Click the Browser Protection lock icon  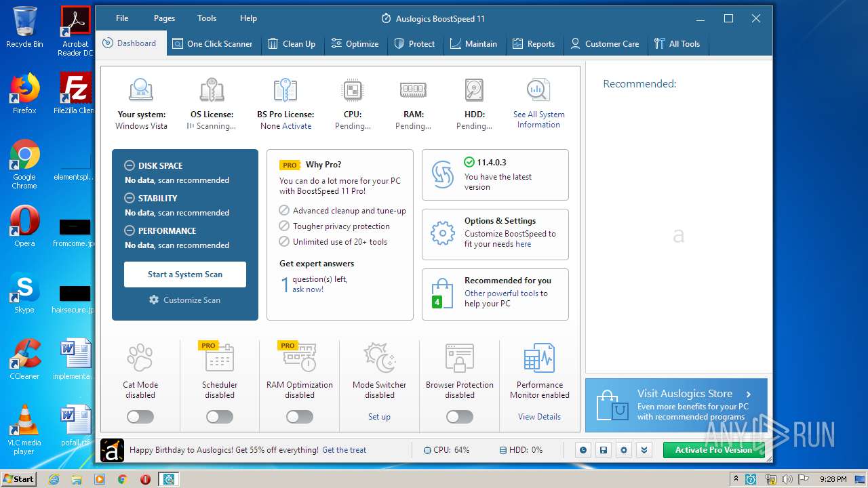tap(460, 358)
